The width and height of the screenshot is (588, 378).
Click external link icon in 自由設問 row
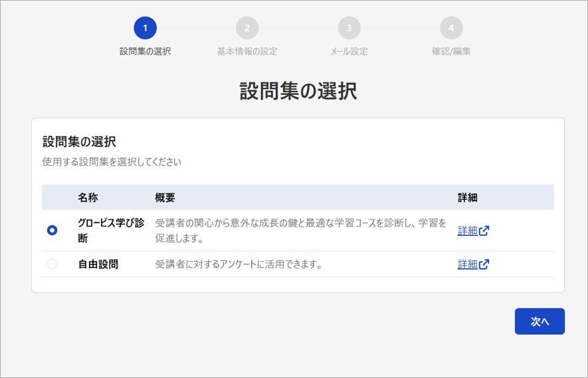[484, 264]
